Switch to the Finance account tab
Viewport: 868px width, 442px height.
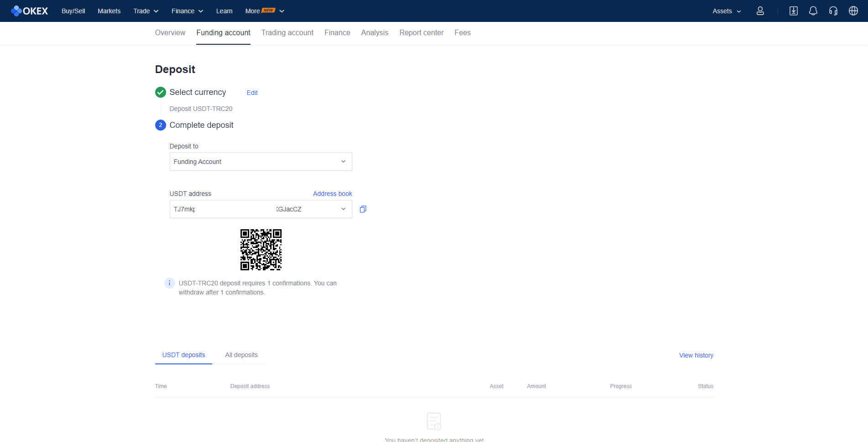point(337,33)
